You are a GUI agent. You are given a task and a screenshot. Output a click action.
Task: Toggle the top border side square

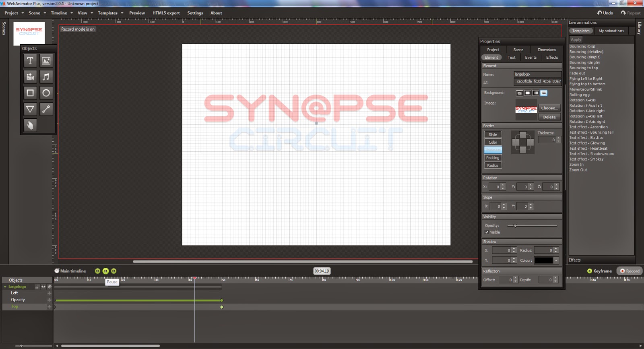pos(523,135)
